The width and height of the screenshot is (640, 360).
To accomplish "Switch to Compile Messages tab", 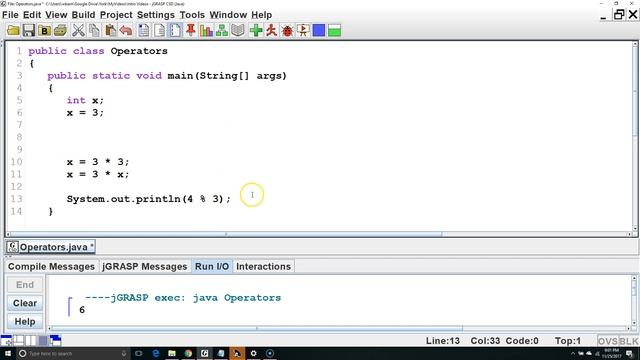I will coord(51,267).
